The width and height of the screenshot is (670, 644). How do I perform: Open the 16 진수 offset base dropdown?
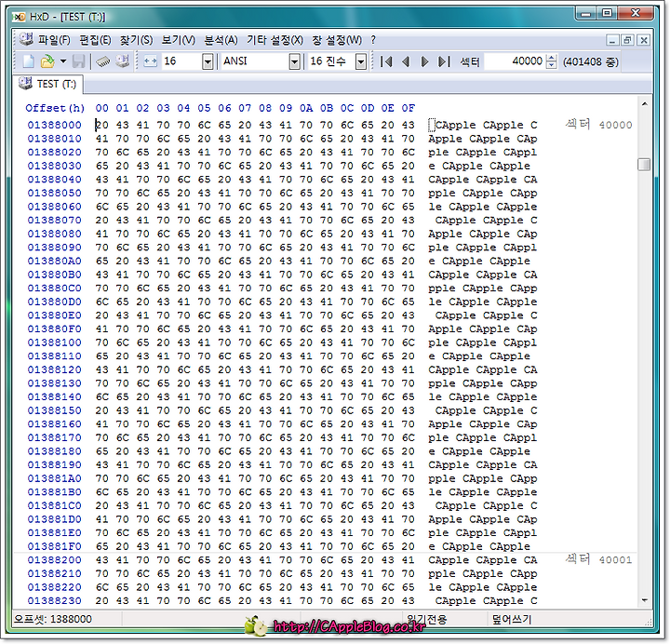[361, 62]
